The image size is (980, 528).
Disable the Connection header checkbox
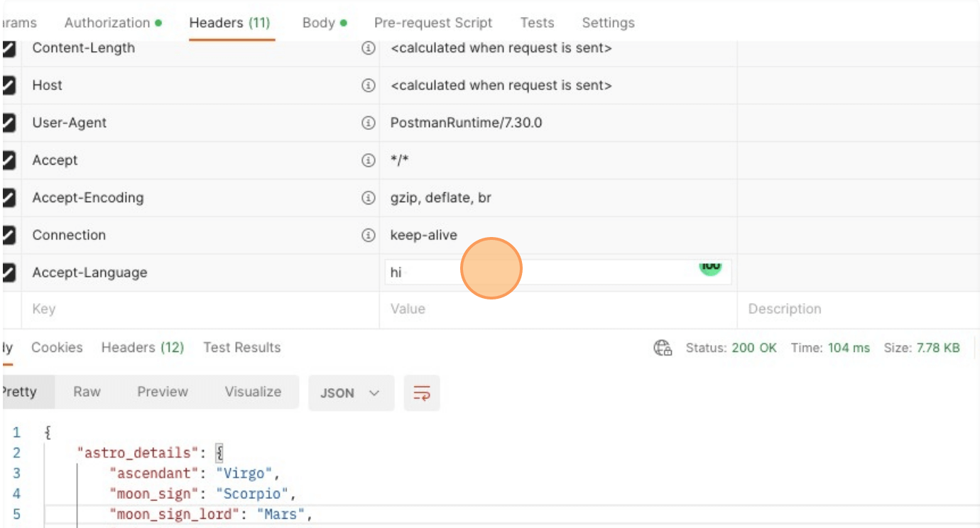tap(9, 235)
